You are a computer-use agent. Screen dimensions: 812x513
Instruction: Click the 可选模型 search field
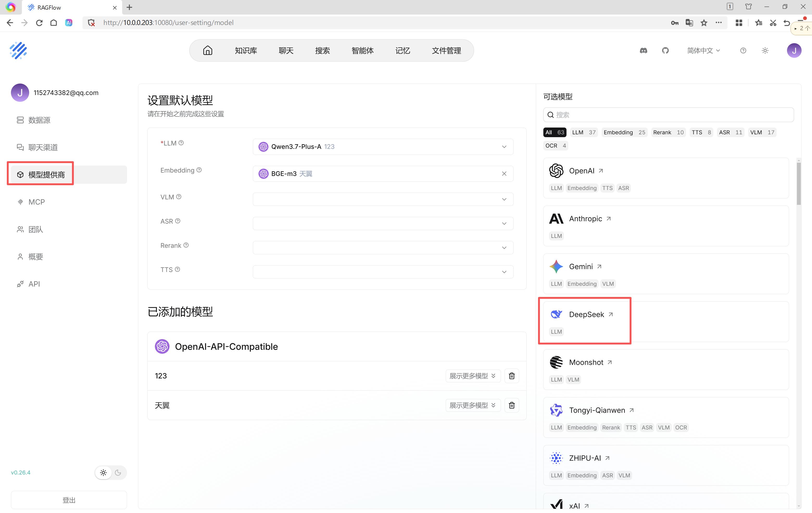668,115
